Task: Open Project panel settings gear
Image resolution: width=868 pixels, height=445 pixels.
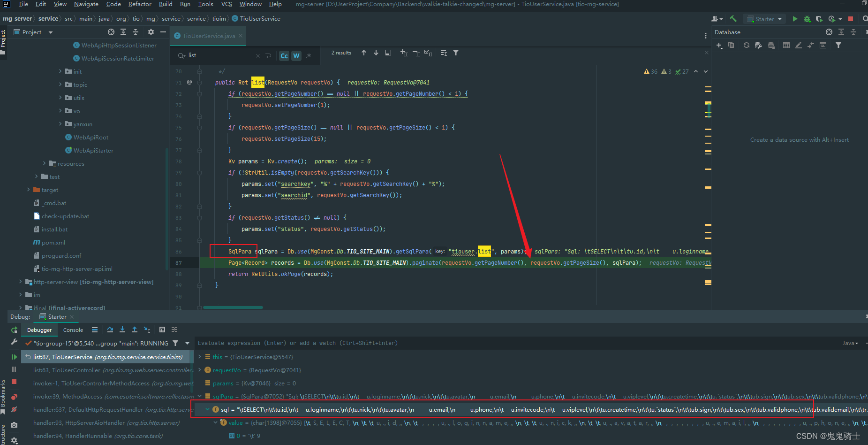Action: click(151, 32)
